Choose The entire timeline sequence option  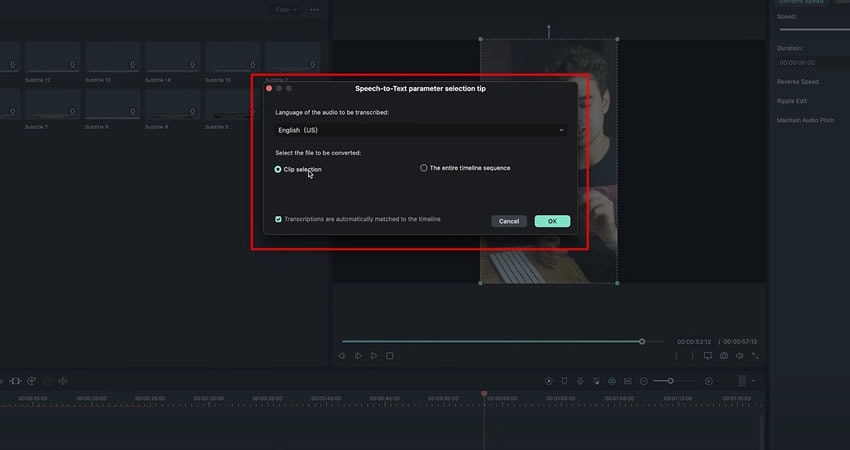pos(423,168)
